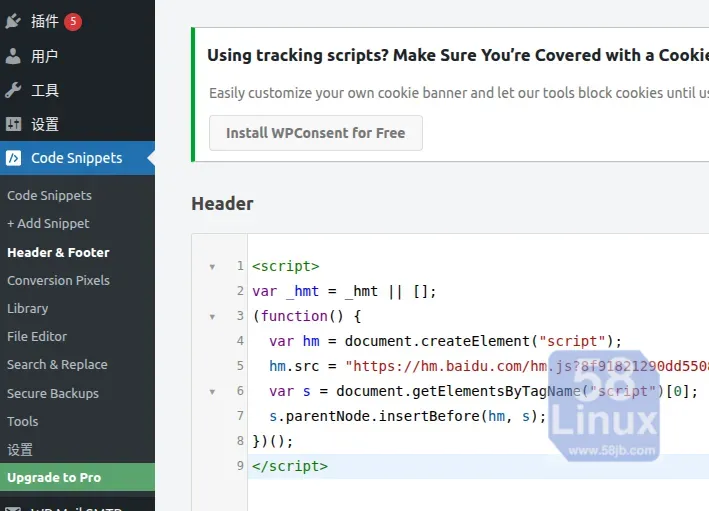Click the WP Mail SMTP envelope icon
709x511 pixels.
click(x=13, y=508)
